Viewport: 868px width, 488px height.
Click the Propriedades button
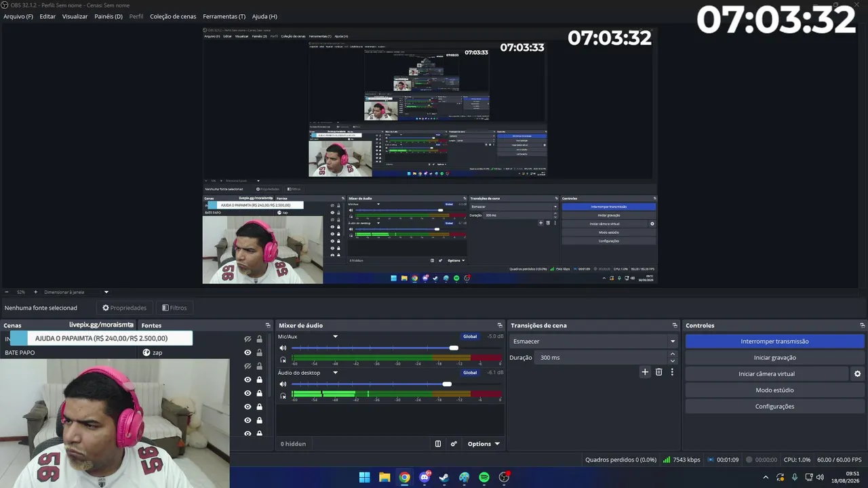pos(124,308)
